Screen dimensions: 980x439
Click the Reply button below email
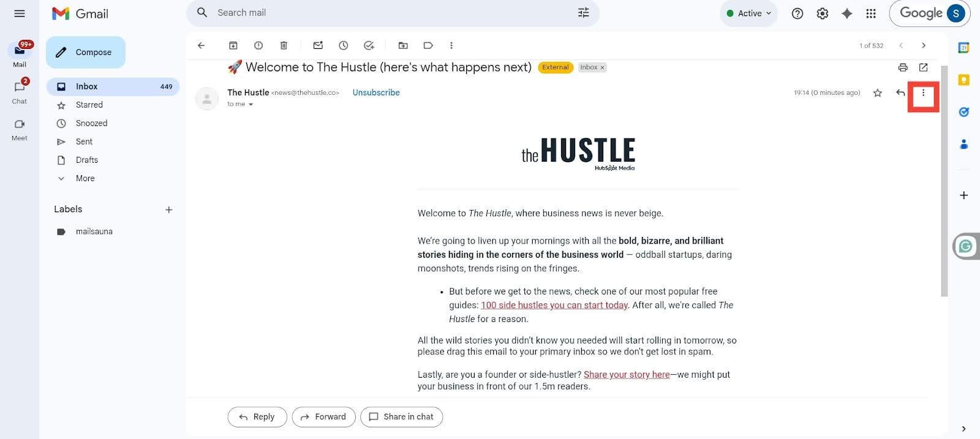coord(257,417)
